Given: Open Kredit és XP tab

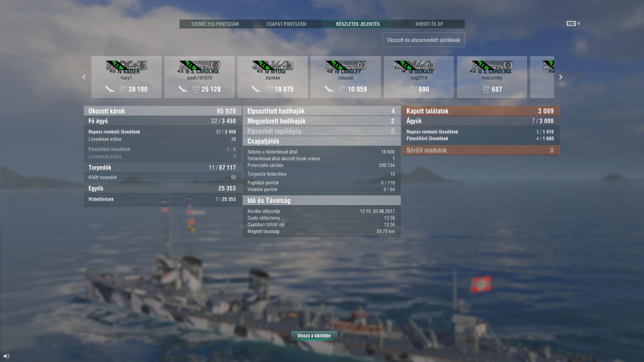Looking at the screenshot, I should [429, 24].
